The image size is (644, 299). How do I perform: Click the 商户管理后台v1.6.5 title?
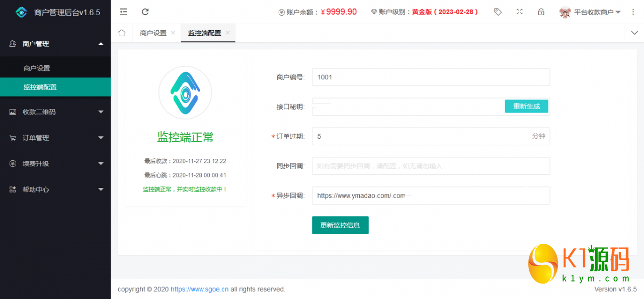[x=67, y=13]
